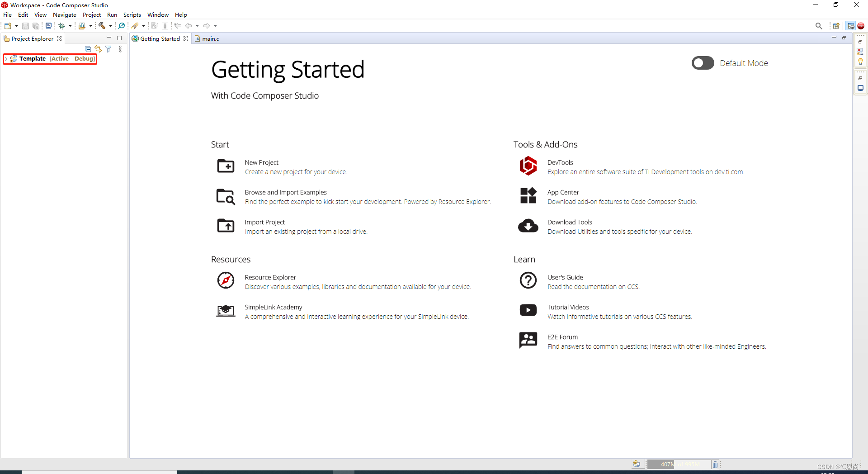This screenshot has width=868, height=474.
Task: Open the New wizard dropdown arrow
Action: [x=16, y=26]
